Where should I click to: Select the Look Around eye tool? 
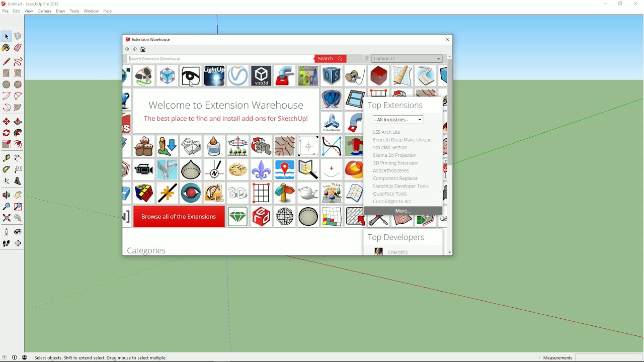[x=18, y=232]
